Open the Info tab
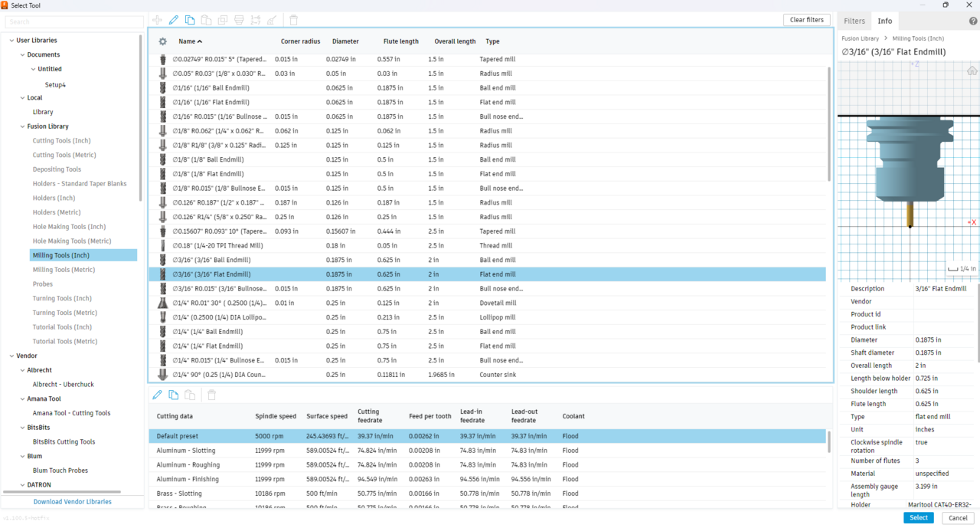980x528 pixels. point(884,21)
